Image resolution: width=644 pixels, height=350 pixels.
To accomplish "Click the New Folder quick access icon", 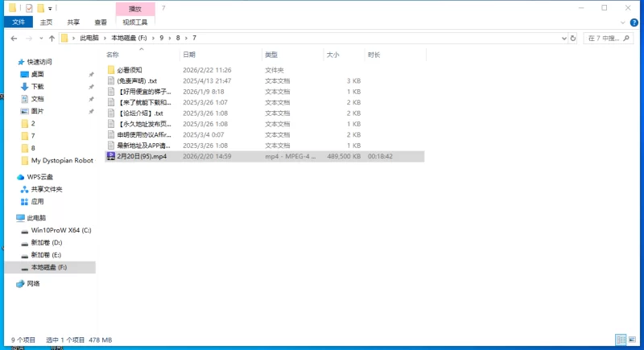I will 40,8.
